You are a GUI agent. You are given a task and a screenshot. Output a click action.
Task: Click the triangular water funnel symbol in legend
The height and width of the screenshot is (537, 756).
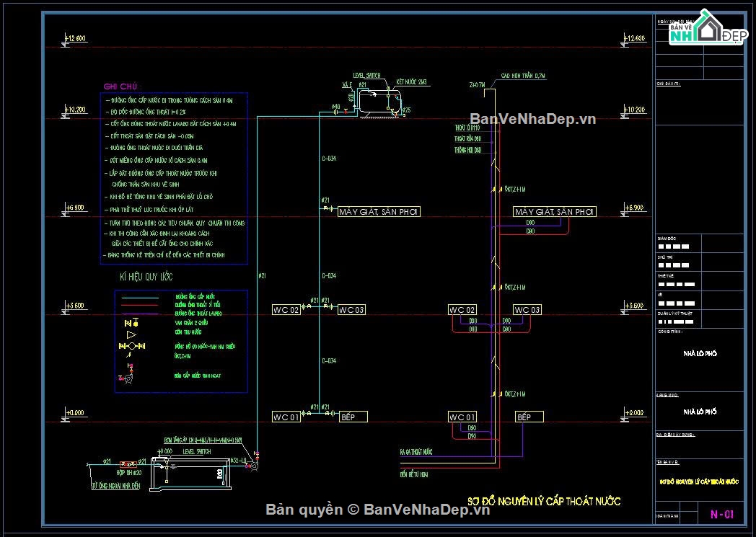(131, 334)
